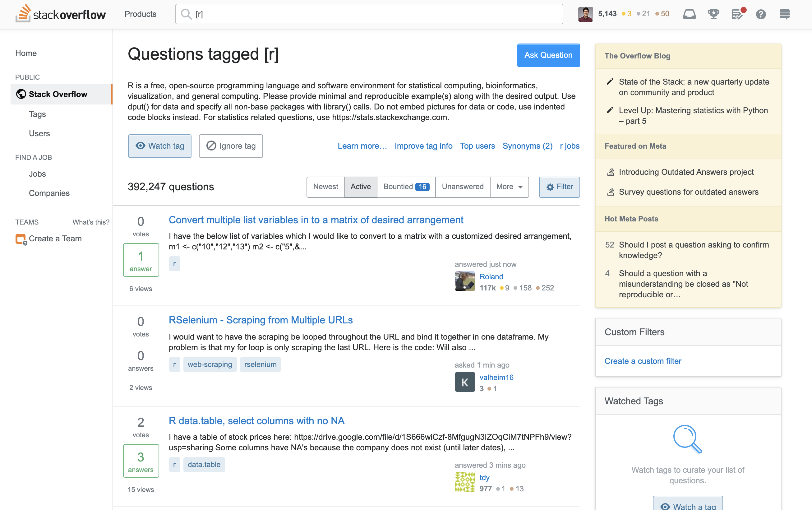Switch to the Newest tab

(x=325, y=187)
